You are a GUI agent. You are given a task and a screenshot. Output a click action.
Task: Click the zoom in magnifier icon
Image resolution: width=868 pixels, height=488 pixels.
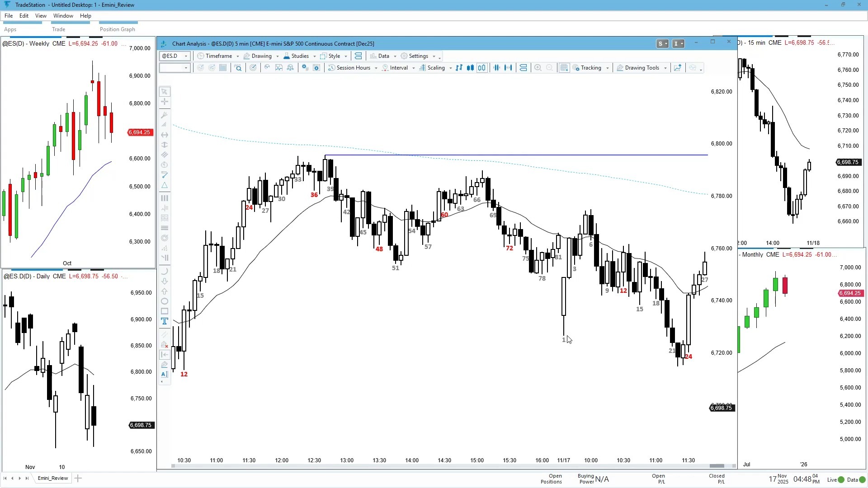tap(538, 68)
